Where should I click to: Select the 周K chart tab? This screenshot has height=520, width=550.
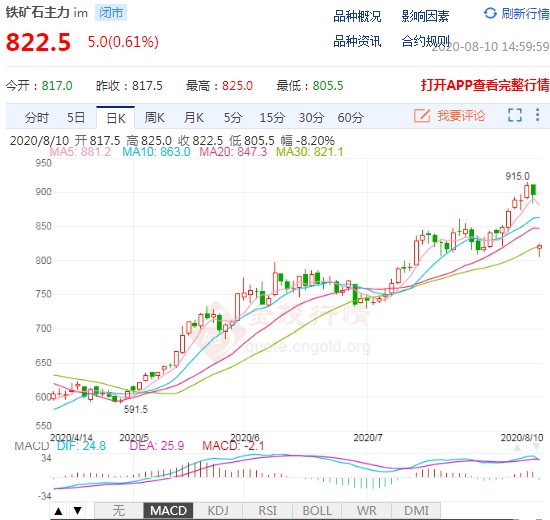coord(154,117)
